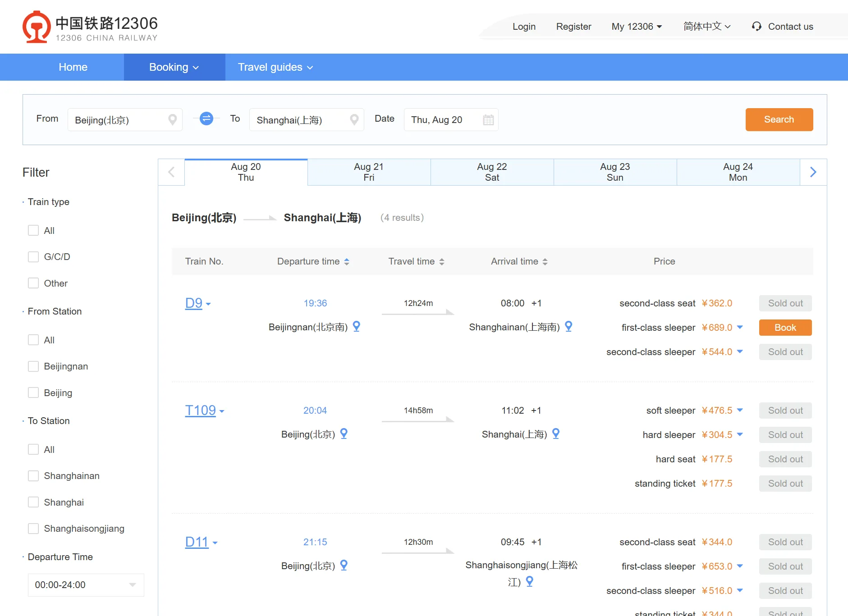Click Contact us headset icon
Viewport: 848px width, 616px height.
click(x=756, y=27)
